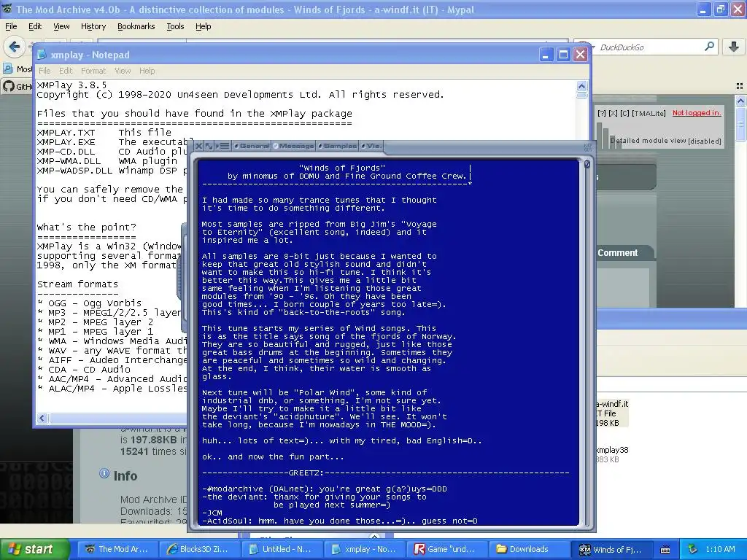
Task: Close the XMPlay info panel with X icon
Action: (x=199, y=146)
